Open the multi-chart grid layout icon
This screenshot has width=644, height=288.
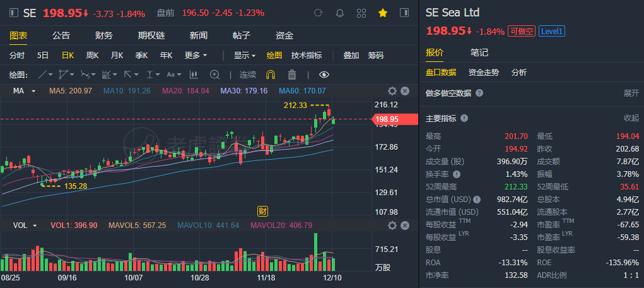click(361, 13)
